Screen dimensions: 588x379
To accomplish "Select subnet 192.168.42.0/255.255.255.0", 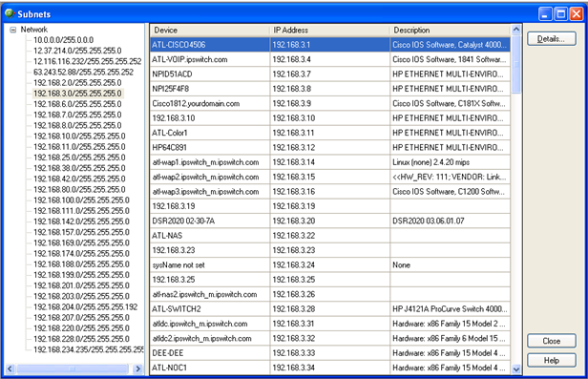I will pyautogui.click(x=79, y=179).
